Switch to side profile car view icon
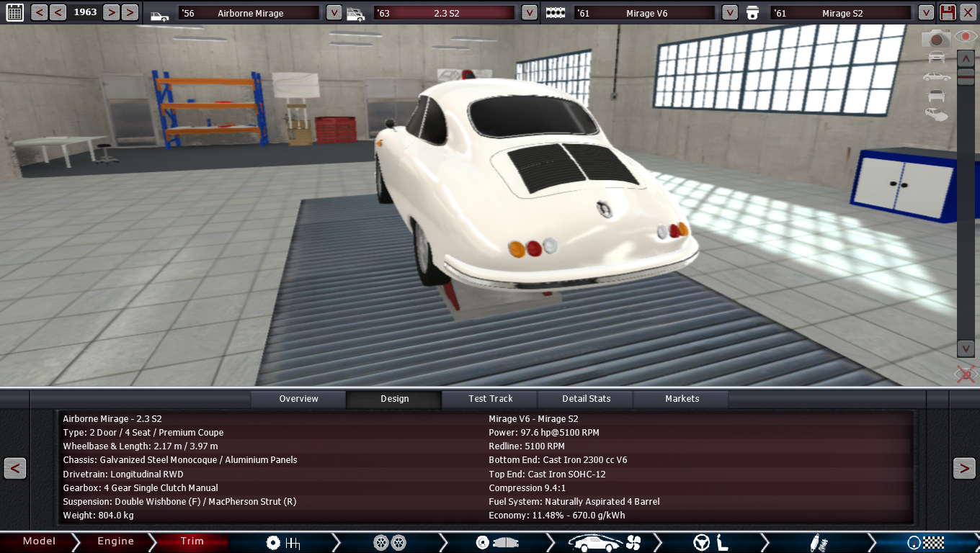980x553 pixels. click(x=936, y=76)
